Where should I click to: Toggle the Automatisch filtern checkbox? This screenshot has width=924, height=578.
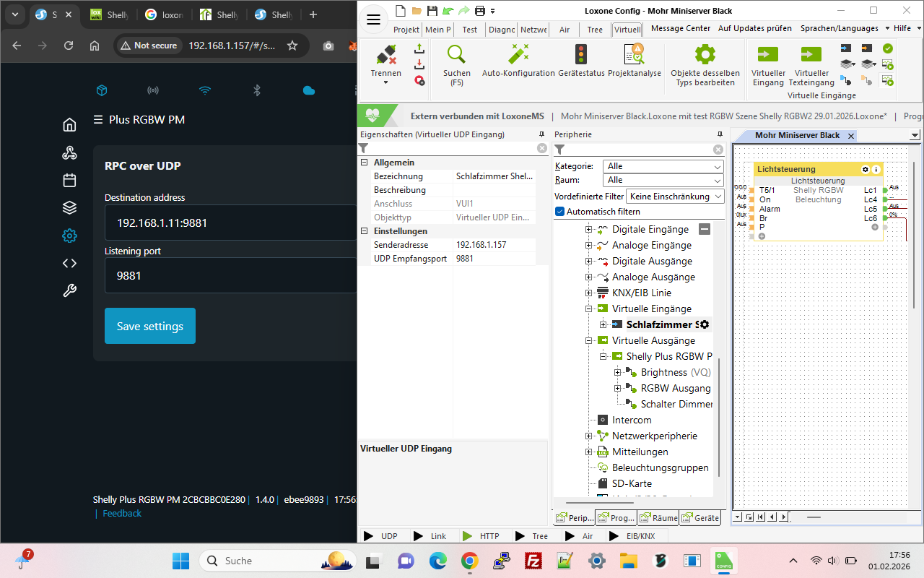pyautogui.click(x=559, y=212)
